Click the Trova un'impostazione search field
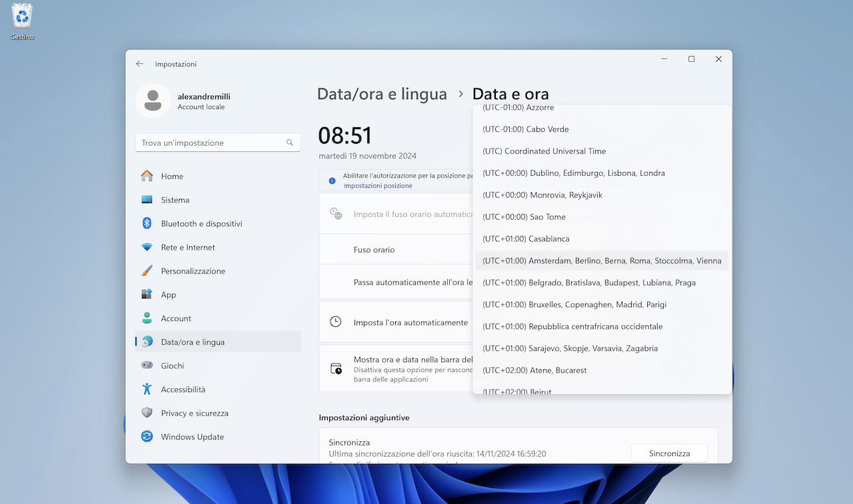The width and height of the screenshot is (853, 504). (218, 142)
